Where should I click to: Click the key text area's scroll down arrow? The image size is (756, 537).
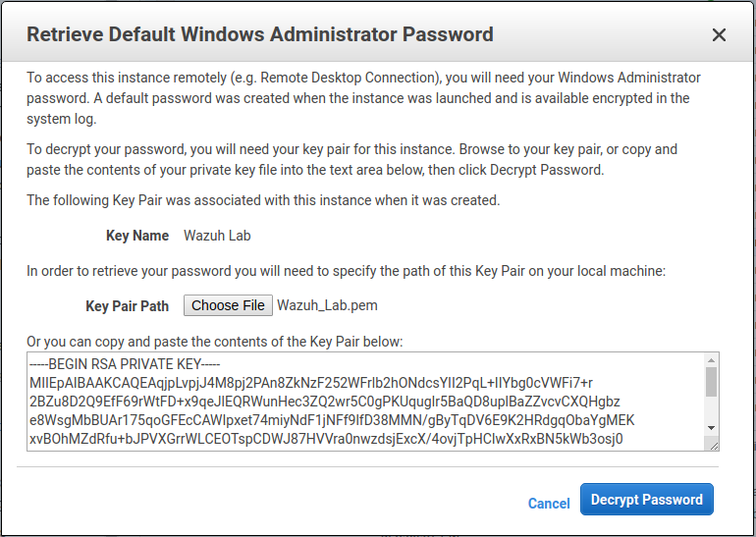(711, 428)
